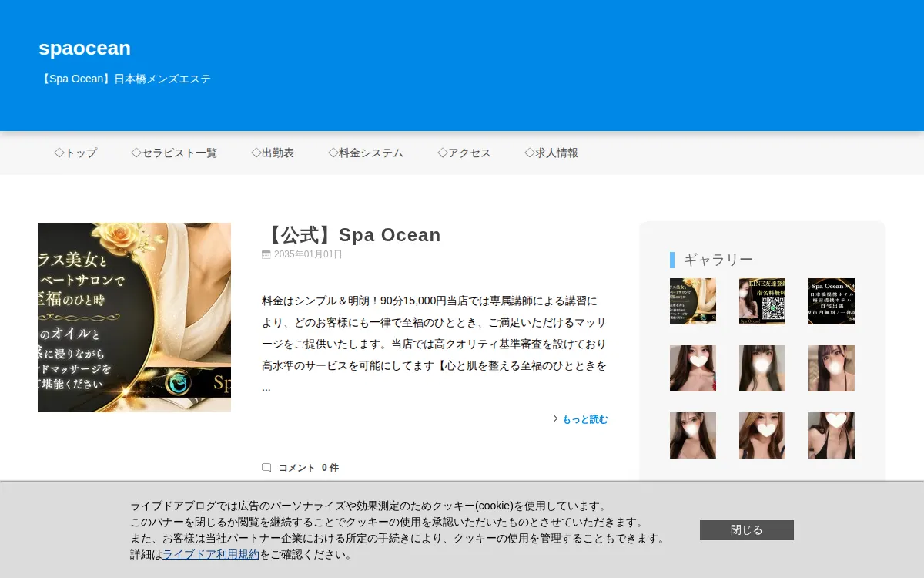Open the 【公式】Spa Ocean article title
Image resolution: width=924 pixels, height=578 pixels.
(x=351, y=235)
